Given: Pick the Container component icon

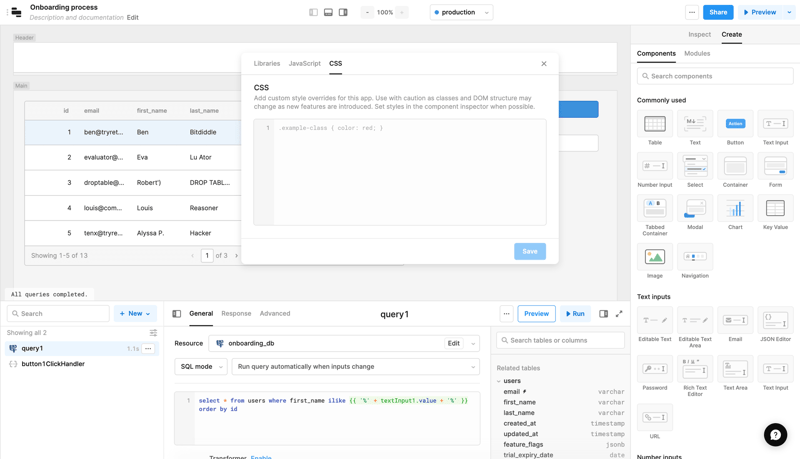Looking at the screenshot, I should (x=735, y=166).
